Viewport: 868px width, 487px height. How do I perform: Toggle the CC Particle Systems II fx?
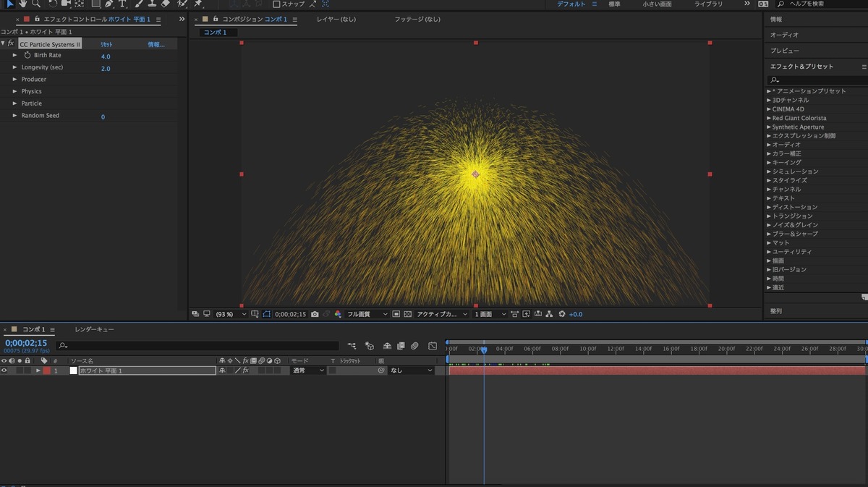[x=11, y=44]
